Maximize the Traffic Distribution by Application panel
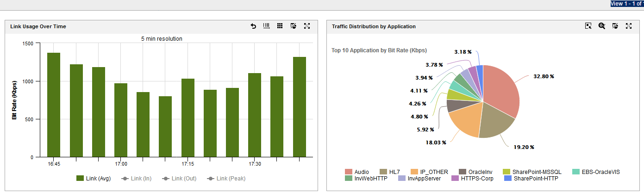The width and height of the screenshot is (644, 192). [628, 26]
